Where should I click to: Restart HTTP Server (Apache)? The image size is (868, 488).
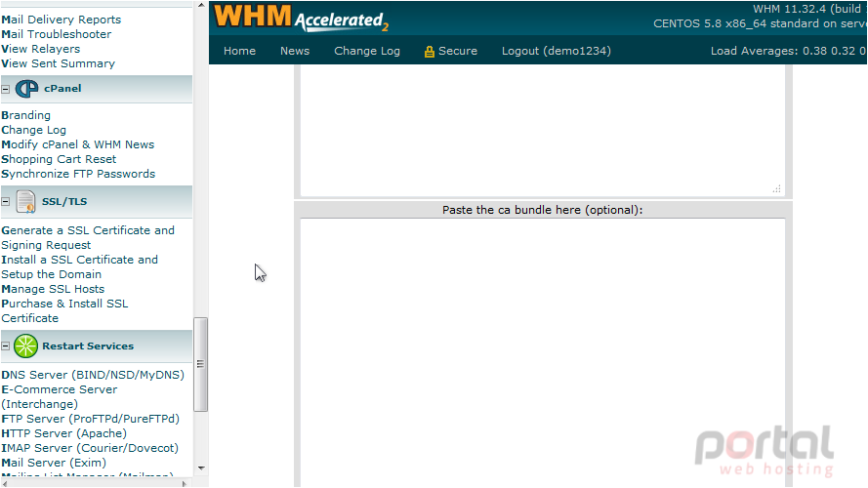63,433
